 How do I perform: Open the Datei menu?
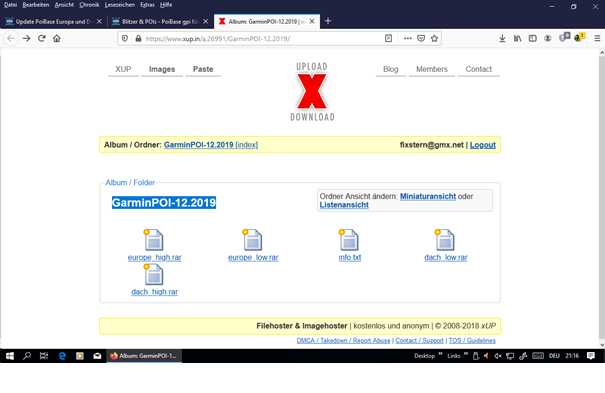pyautogui.click(x=10, y=5)
